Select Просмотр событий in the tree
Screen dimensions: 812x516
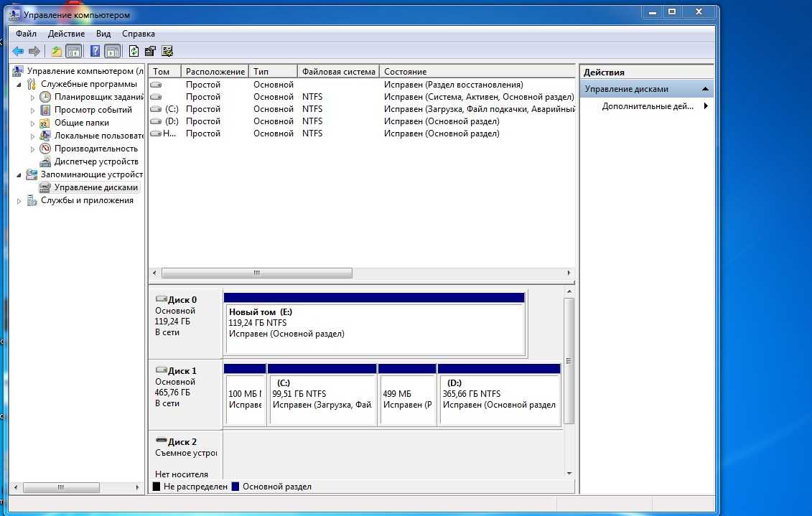point(93,110)
